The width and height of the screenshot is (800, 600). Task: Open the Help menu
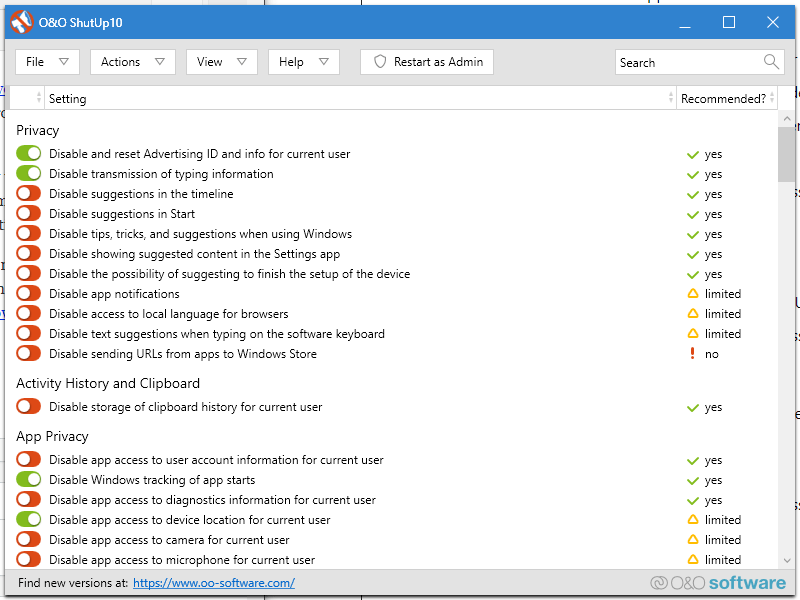pos(304,62)
